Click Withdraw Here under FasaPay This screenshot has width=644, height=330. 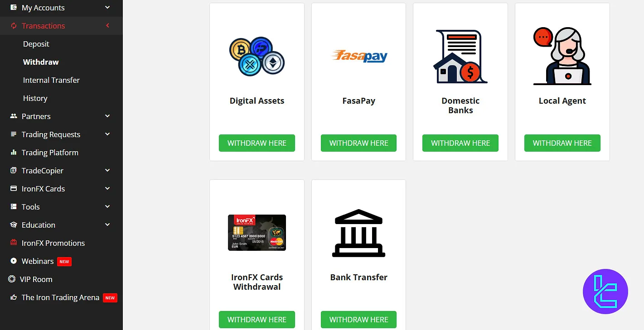[x=359, y=143]
